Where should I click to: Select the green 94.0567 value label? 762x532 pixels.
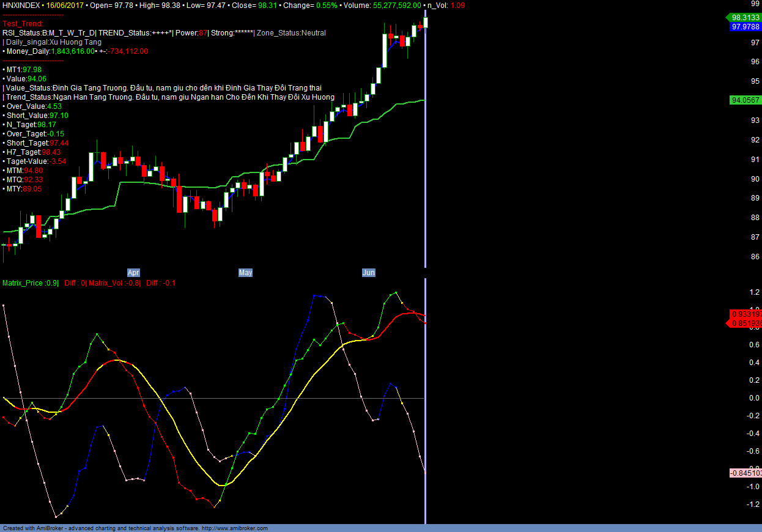tap(745, 100)
